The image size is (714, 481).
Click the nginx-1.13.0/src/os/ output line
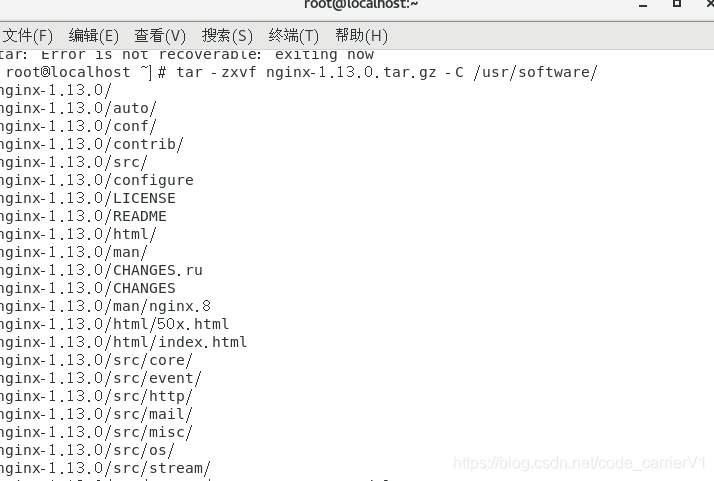(x=87, y=450)
